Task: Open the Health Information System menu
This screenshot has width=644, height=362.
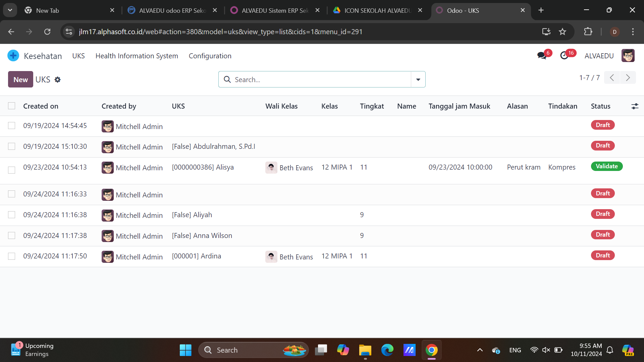Action: pos(137,56)
